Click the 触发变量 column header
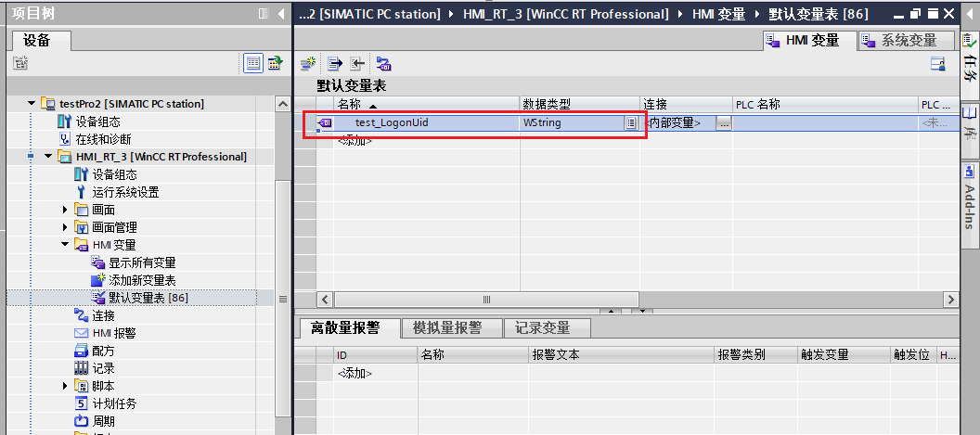This screenshot has width=980, height=435. pyautogui.click(x=845, y=355)
